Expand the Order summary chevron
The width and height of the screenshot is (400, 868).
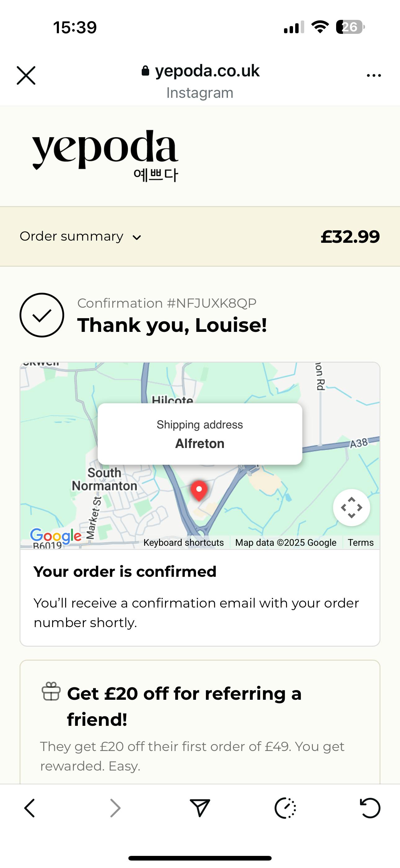click(137, 237)
